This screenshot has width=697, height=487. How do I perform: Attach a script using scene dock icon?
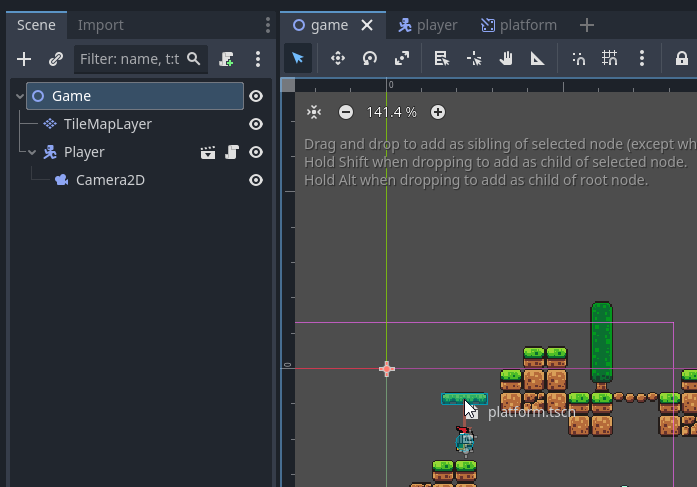click(226, 59)
